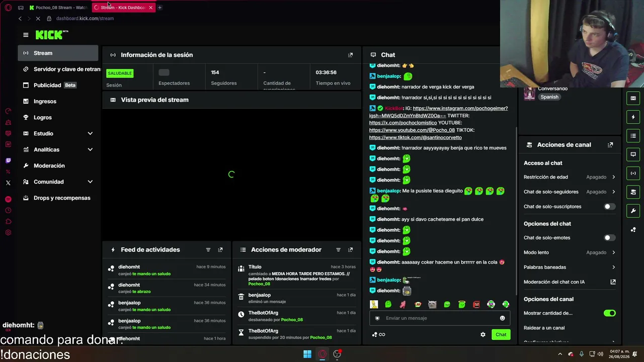Open the TikTok @santinocorvetto link in chat

(415, 137)
